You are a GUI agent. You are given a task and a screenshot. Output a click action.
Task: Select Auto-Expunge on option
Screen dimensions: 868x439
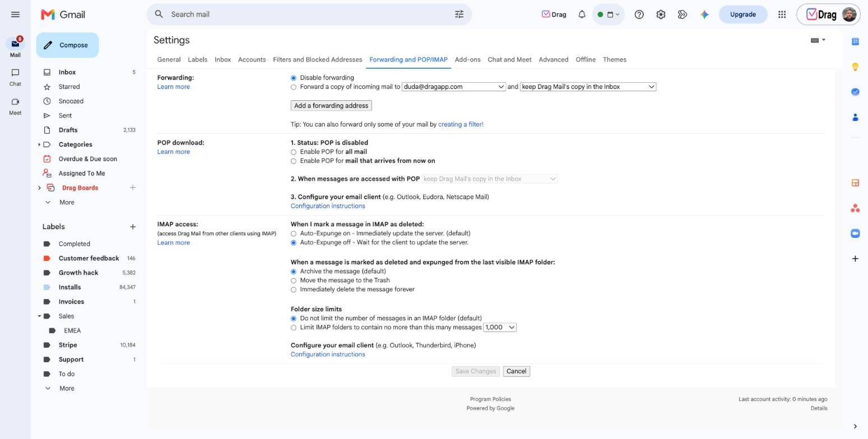click(x=294, y=233)
